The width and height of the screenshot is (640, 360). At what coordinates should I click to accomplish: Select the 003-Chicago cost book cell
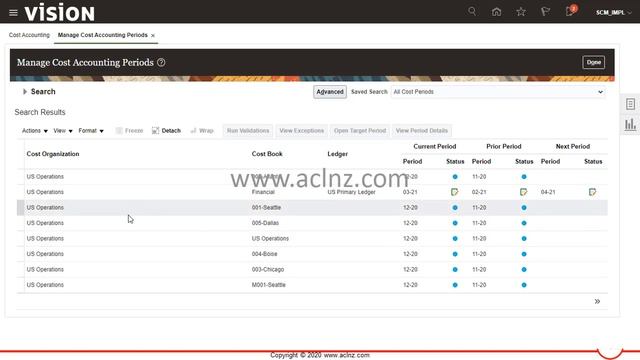pos(268,270)
